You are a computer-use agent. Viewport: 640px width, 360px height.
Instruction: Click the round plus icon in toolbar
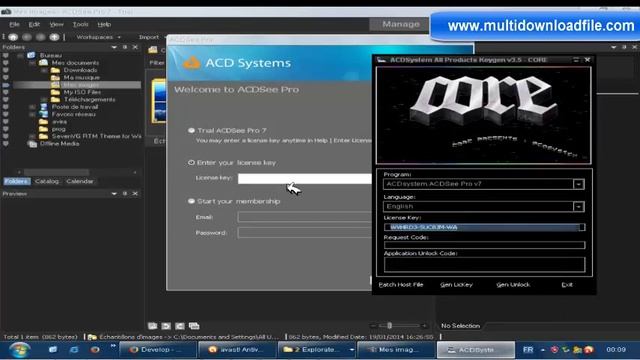(x=54, y=37)
